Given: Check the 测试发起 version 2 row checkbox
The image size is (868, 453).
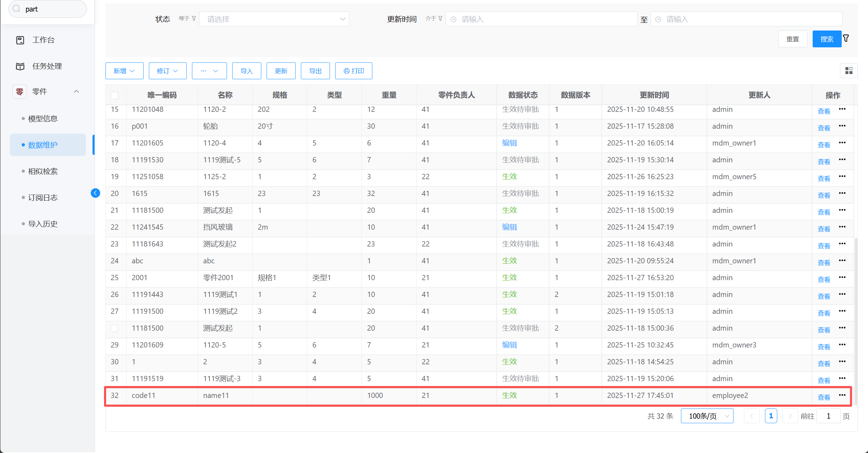Looking at the screenshot, I should (115, 328).
